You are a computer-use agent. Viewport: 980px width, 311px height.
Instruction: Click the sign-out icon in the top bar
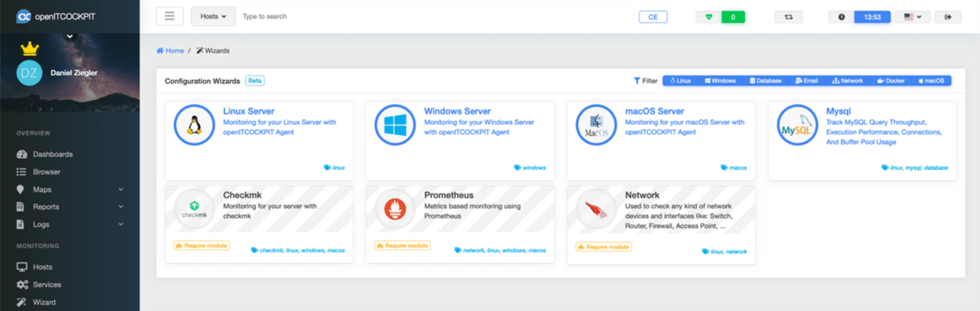[x=947, y=16]
